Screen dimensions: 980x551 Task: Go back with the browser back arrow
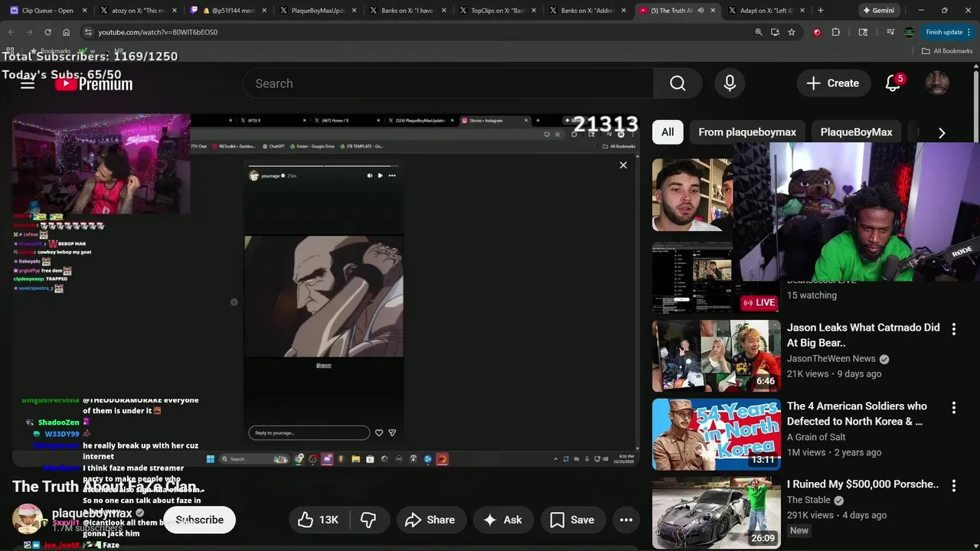[x=11, y=32]
